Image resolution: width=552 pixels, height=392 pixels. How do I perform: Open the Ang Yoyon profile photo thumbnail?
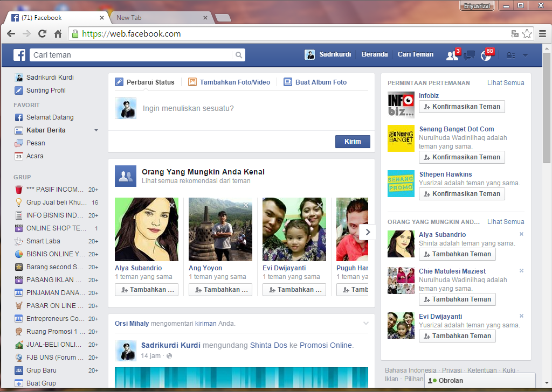(220, 229)
